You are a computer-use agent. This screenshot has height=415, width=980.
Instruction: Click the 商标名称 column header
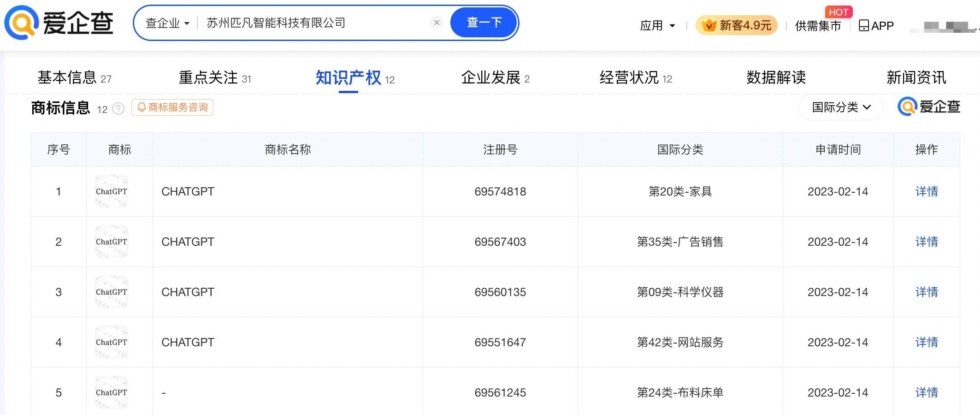point(288,149)
